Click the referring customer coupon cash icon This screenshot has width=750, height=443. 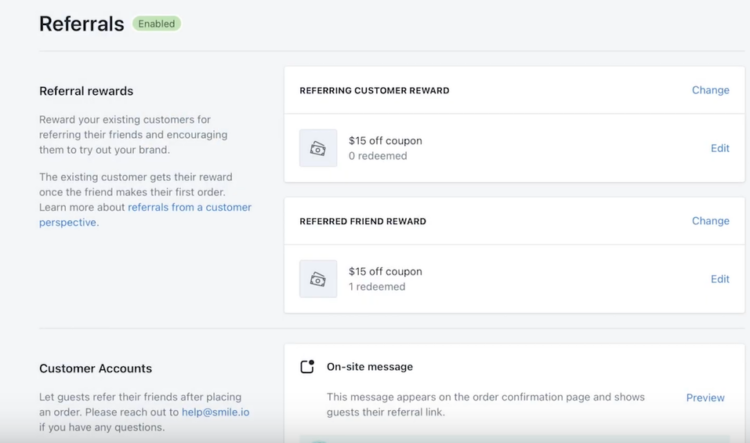pyautogui.click(x=318, y=148)
